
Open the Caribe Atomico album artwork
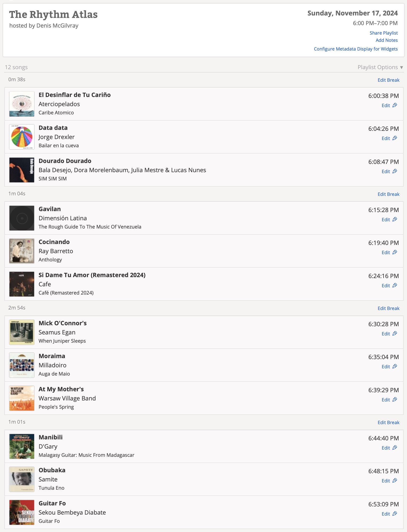[22, 104]
